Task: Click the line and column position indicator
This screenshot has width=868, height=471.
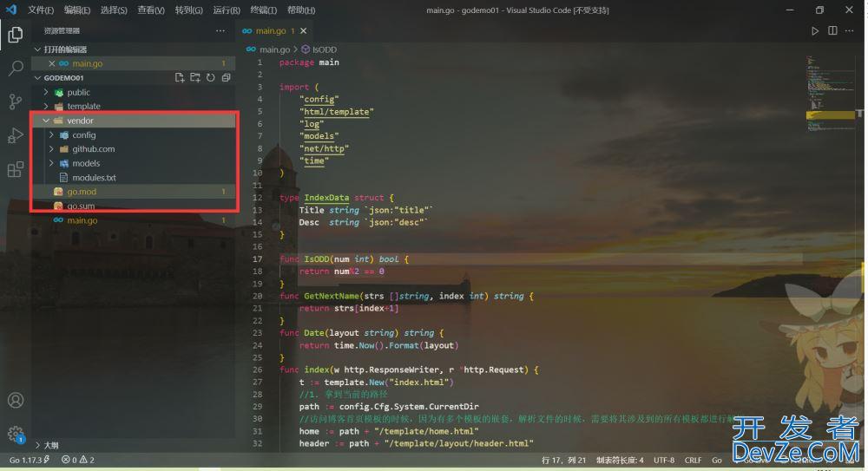Action: pyautogui.click(x=563, y=460)
